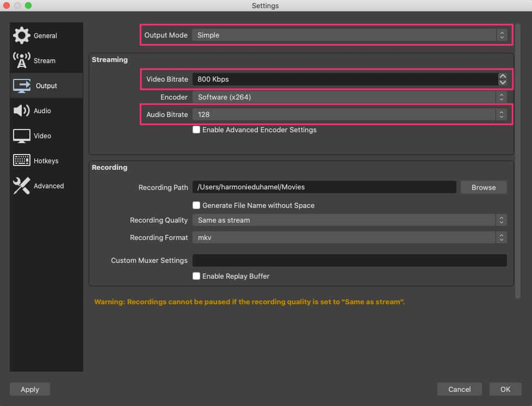The height and width of the screenshot is (406, 532).
Task: Click the Video Bitrate up stepper arrow
Action: [x=502, y=76]
